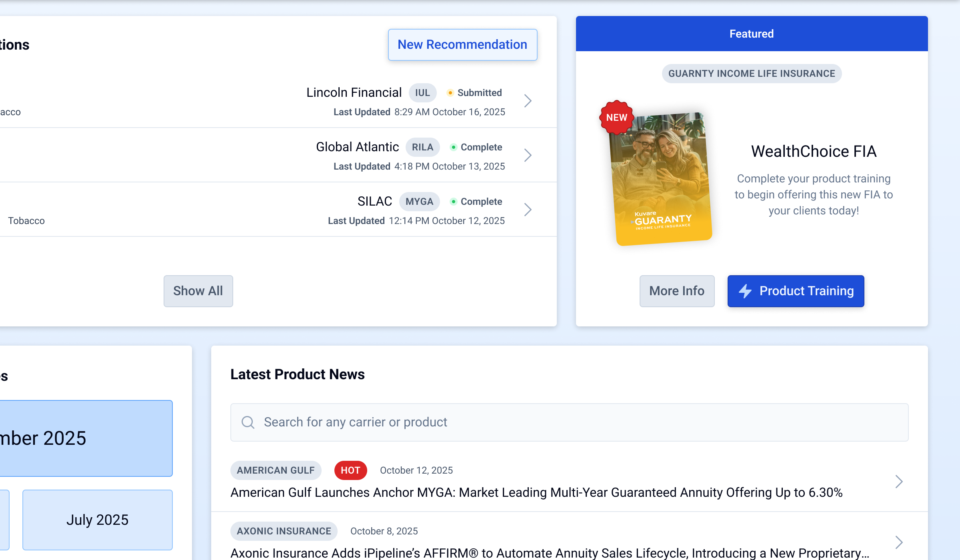
Task: Open the SILAC recommendation chevron
Action: pyautogui.click(x=528, y=210)
